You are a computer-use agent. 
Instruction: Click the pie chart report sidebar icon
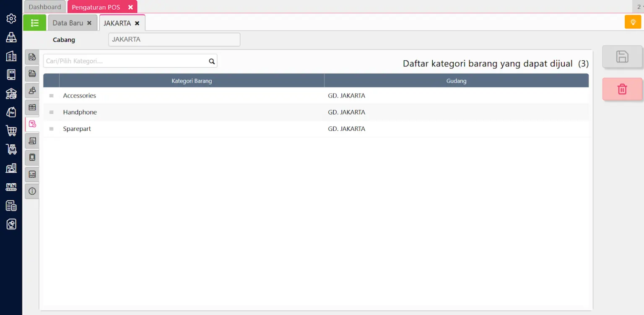[x=11, y=224]
